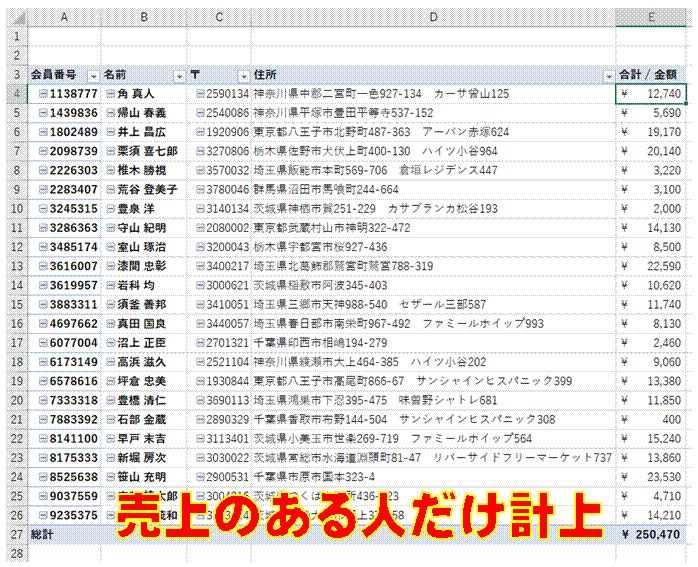The width and height of the screenshot is (698, 567).
Task: Select the ¥22,590 amount cell
Action: coord(651,266)
